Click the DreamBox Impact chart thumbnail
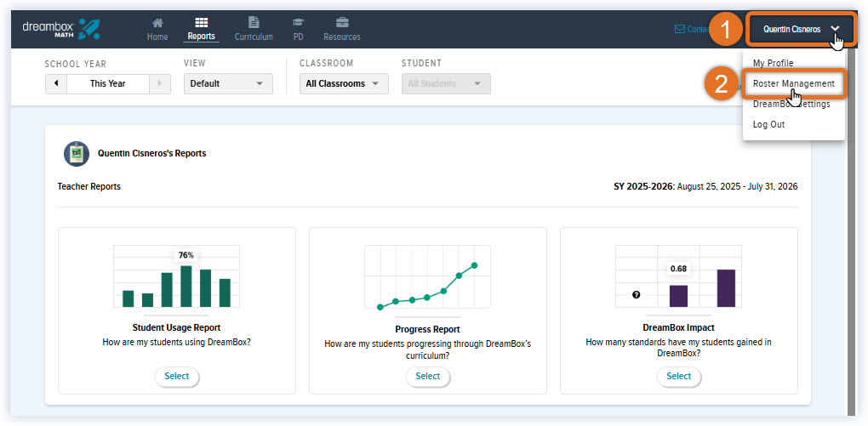Screen dimensions: 868x426 (679, 276)
